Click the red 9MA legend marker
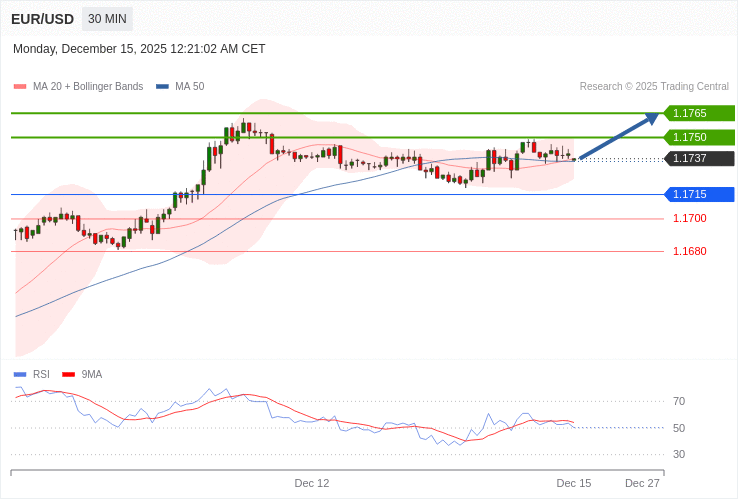 tap(68, 375)
